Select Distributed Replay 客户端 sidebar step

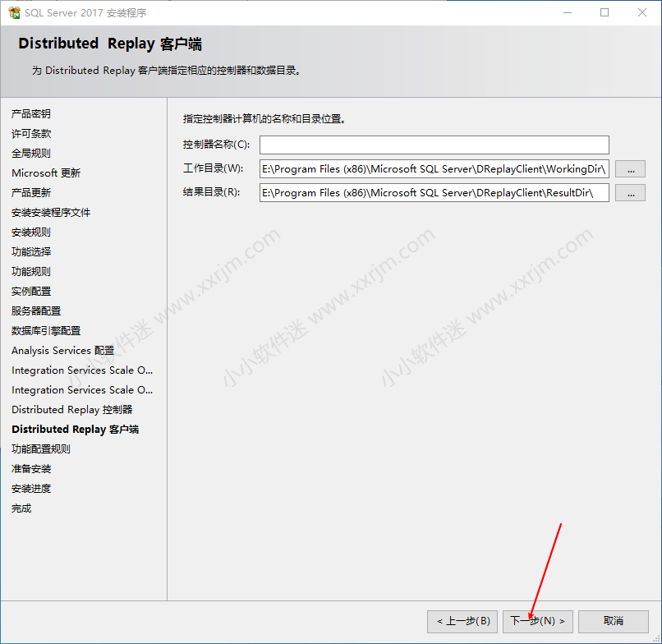tap(75, 430)
